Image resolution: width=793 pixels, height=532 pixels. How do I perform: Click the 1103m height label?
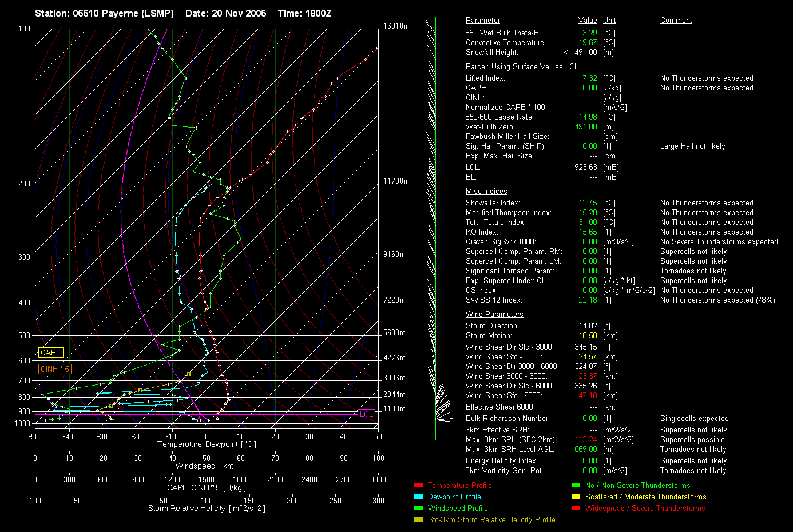click(x=394, y=408)
